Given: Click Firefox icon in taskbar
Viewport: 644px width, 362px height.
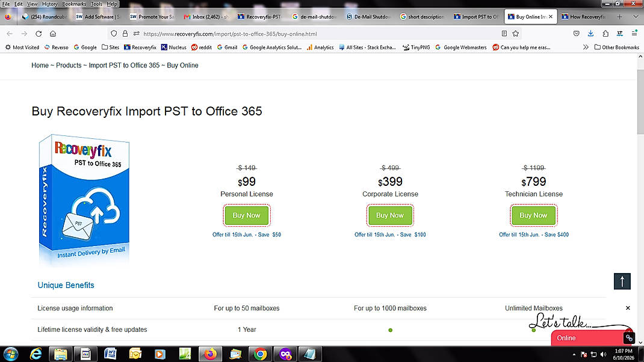Looking at the screenshot, I should (210, 354).
